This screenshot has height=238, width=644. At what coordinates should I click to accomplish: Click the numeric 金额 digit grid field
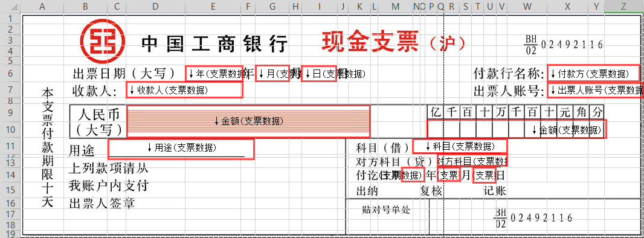coord(517,129)
